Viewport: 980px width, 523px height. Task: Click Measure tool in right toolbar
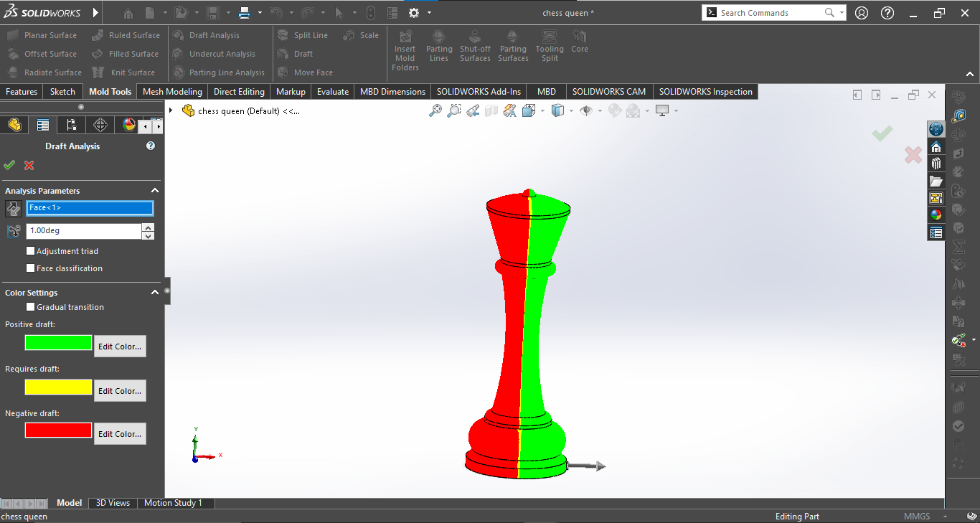[958, 116]
